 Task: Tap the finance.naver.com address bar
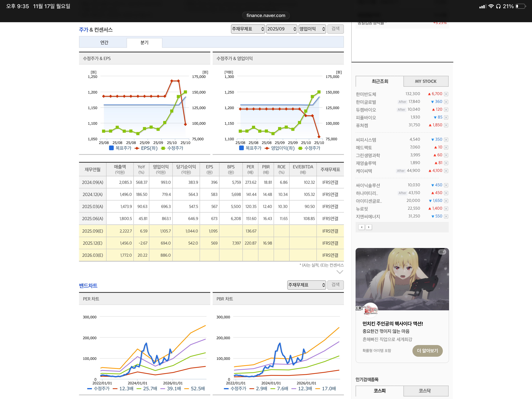coord(266,15)
